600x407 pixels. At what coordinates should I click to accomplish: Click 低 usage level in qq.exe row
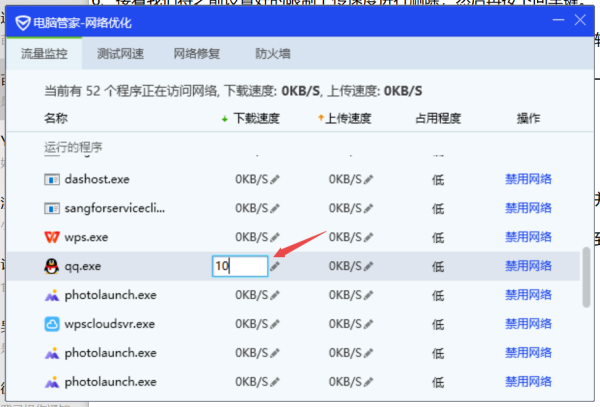(438, 267)
